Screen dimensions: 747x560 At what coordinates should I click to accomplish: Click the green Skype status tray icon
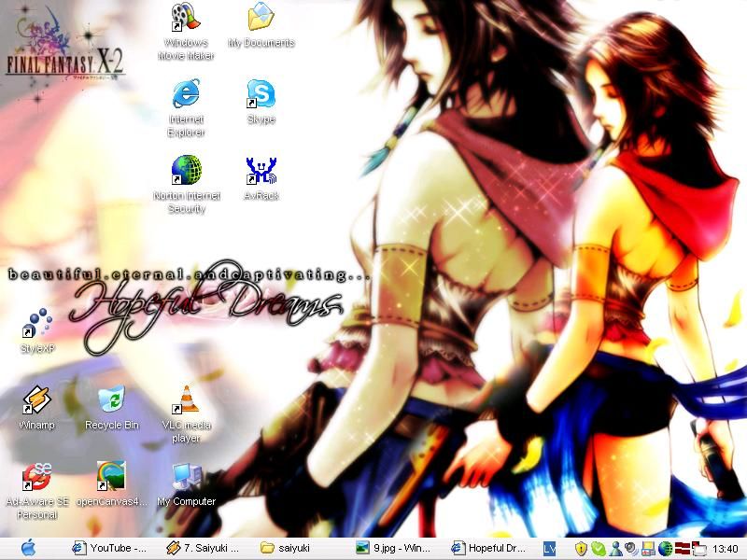(598, 549)
